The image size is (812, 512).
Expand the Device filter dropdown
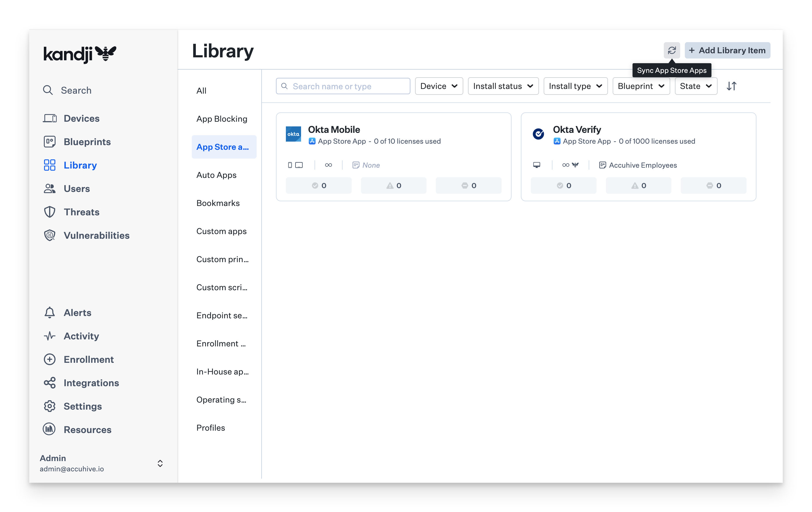[439, 86]
